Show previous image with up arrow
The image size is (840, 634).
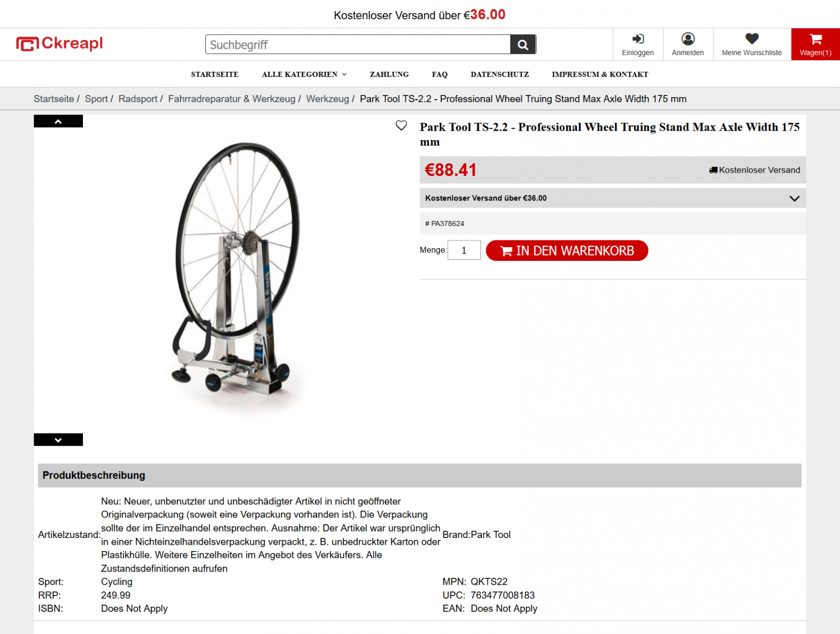[58, 121]
